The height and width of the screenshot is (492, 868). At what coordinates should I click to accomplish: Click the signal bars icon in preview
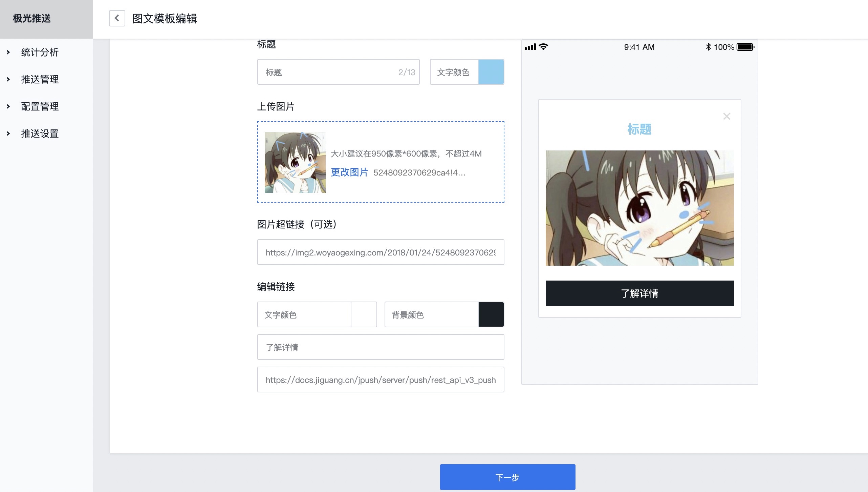coord(530,47)
